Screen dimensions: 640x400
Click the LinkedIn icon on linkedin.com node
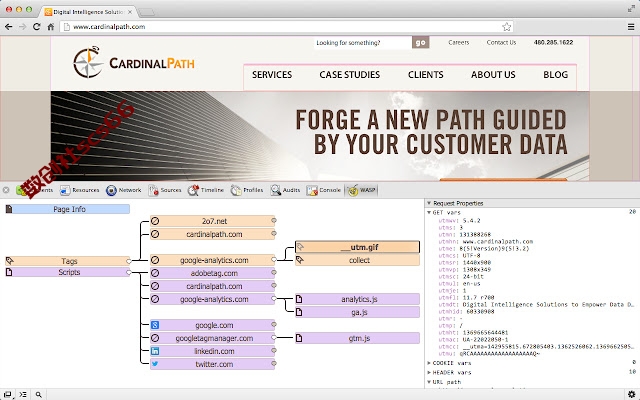[155, 351]
